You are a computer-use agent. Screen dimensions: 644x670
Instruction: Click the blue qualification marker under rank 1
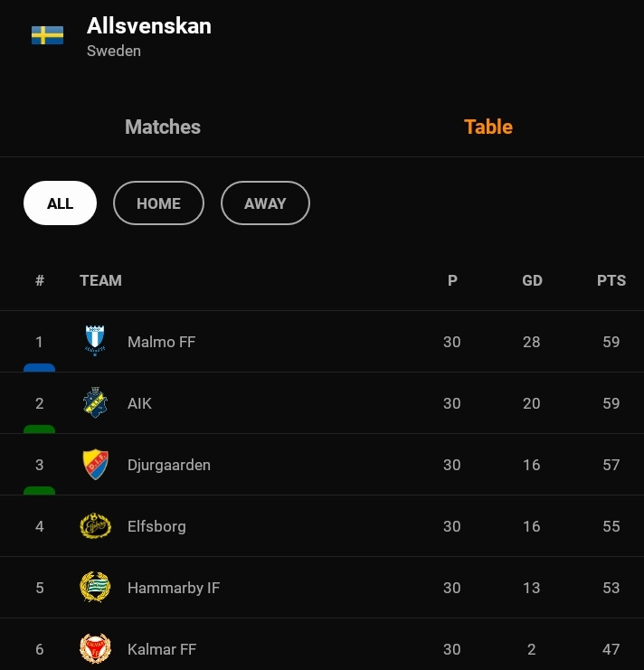pyautogui.click(x=39, y=367)
